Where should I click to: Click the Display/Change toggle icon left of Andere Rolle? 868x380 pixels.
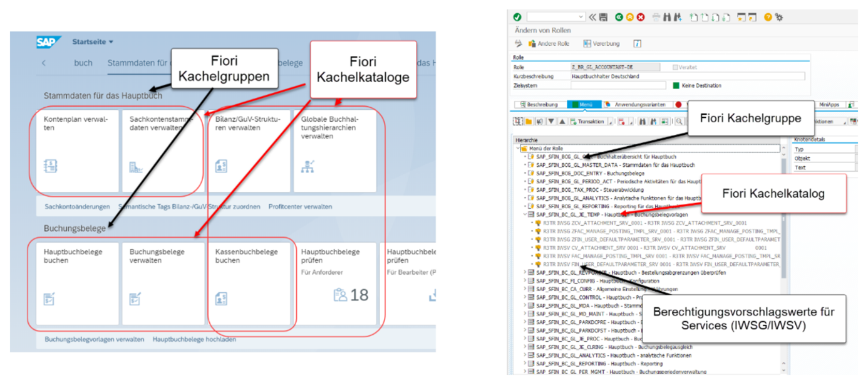tap(518, 43)
